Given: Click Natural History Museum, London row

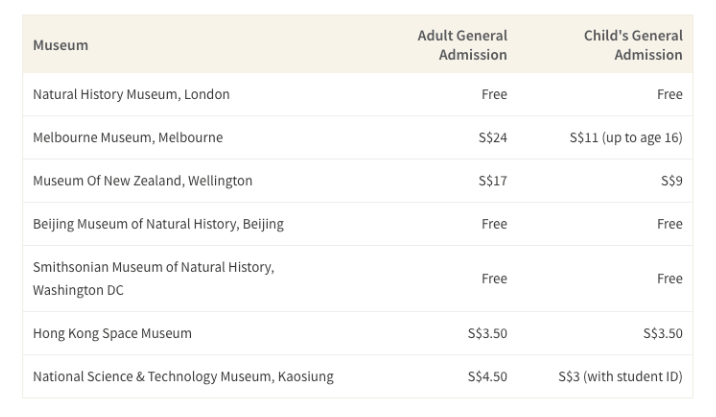Looking at the screenshot, I should pyautogui.click(x=358, y=94).
